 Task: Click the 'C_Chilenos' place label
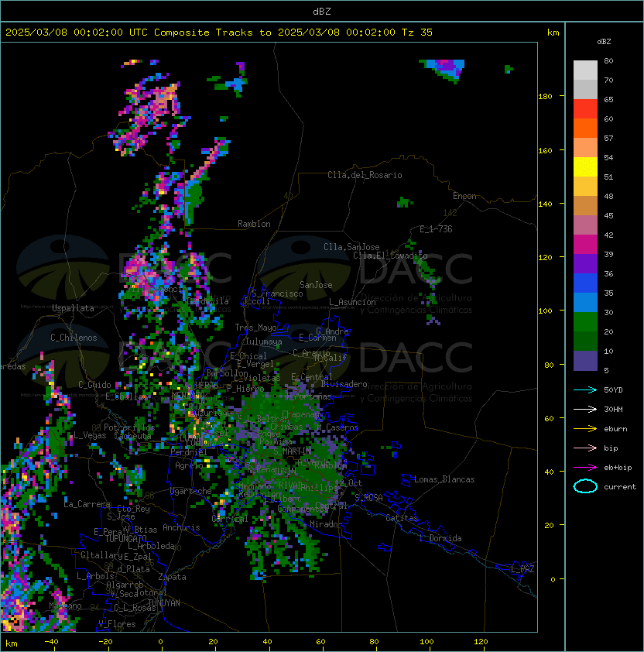pyautogui.click(x=74, y=338)
